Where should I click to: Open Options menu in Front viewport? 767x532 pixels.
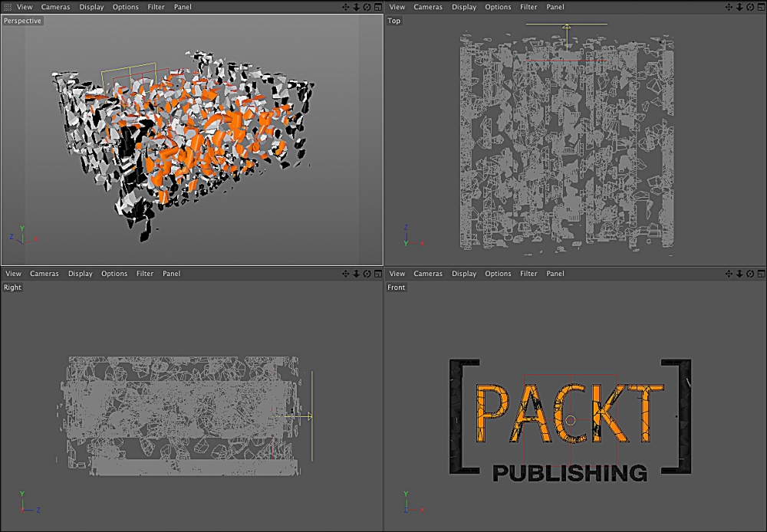498,274
